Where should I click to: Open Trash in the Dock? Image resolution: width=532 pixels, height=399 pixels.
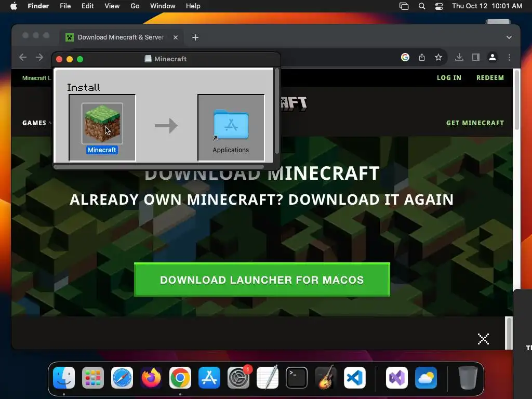point(468,378)
